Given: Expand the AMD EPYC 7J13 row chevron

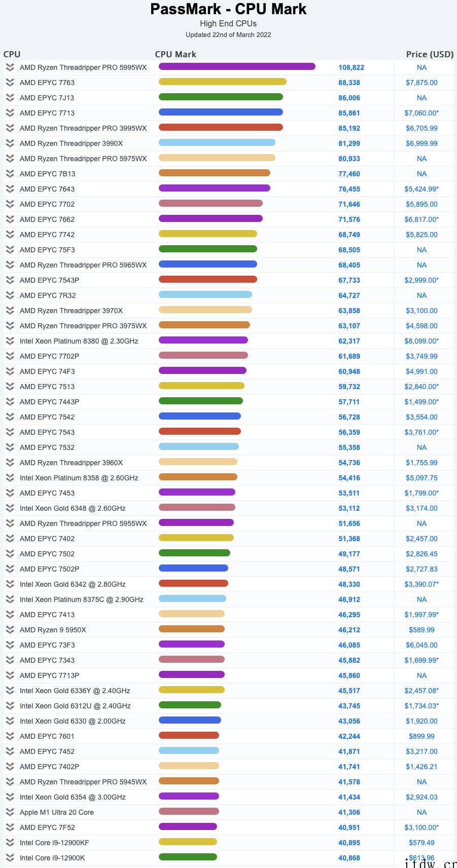Looking at the screenshot, I should (10, 98).
